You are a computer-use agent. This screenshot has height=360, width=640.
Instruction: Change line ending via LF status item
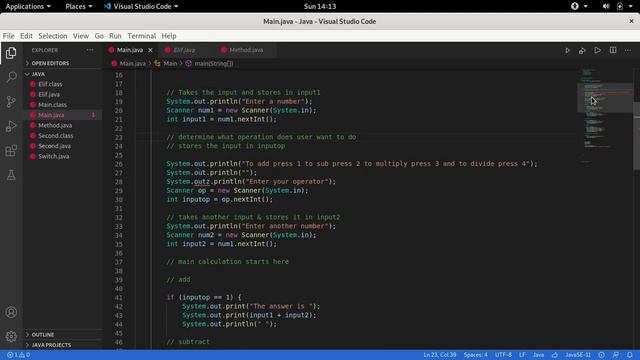[522, 355]
